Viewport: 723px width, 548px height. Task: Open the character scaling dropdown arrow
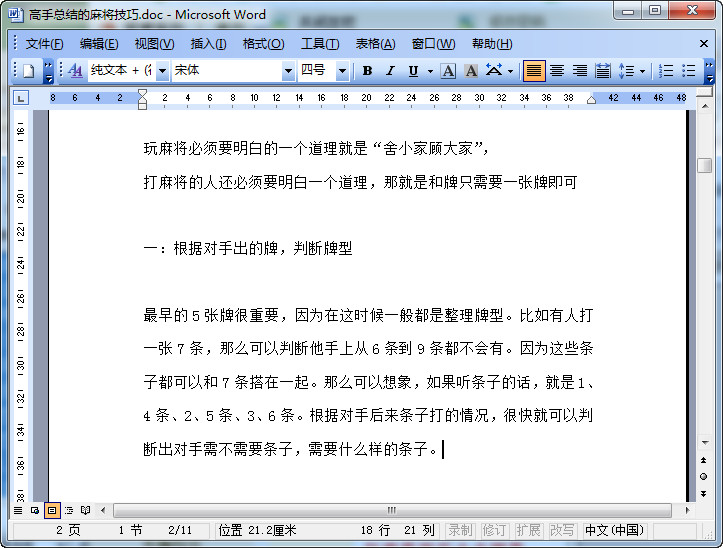pos(510,71)
